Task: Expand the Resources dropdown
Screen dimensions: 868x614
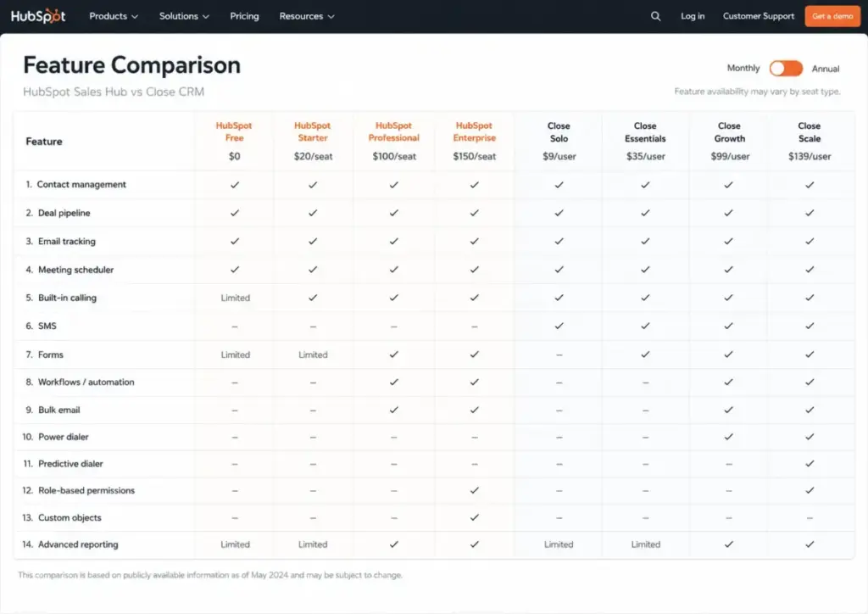Action: (307, 16)
